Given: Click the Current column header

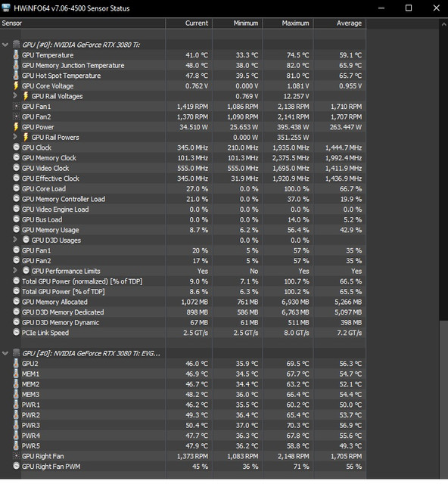Looking at the screenshot, I should click(x=188, y=23).
